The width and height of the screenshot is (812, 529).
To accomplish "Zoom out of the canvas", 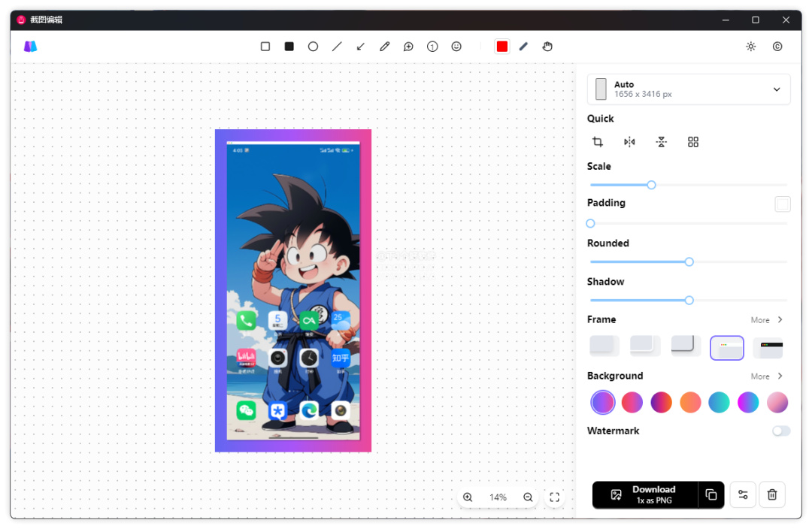I will (528, 497).
